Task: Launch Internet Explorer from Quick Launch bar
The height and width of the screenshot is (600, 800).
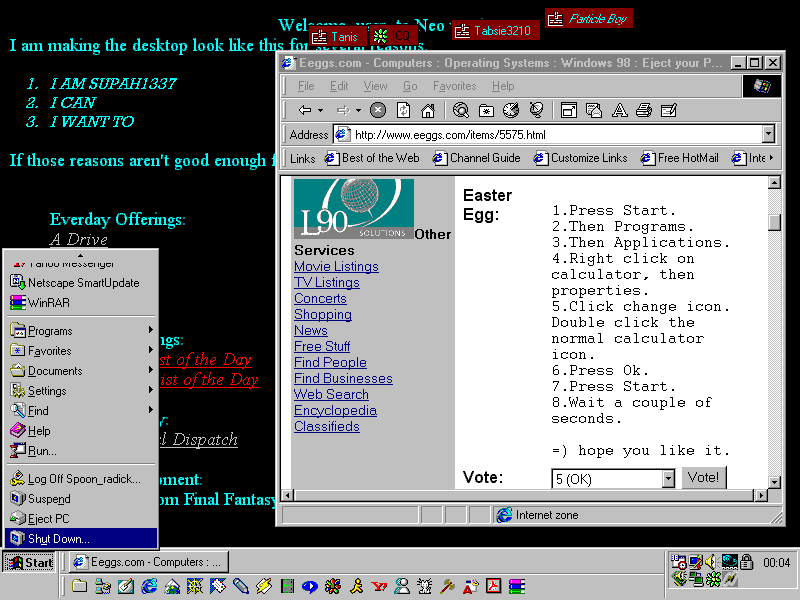Action: [149, 586]
